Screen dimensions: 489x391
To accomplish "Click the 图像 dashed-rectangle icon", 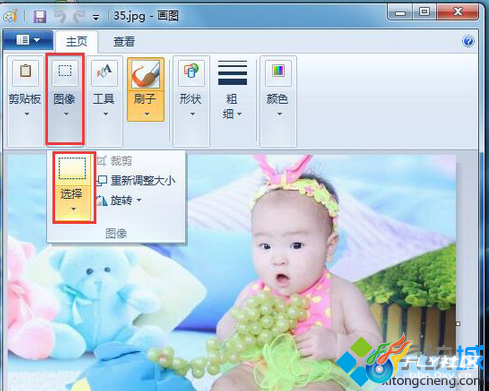I will [x=65, y=72].
